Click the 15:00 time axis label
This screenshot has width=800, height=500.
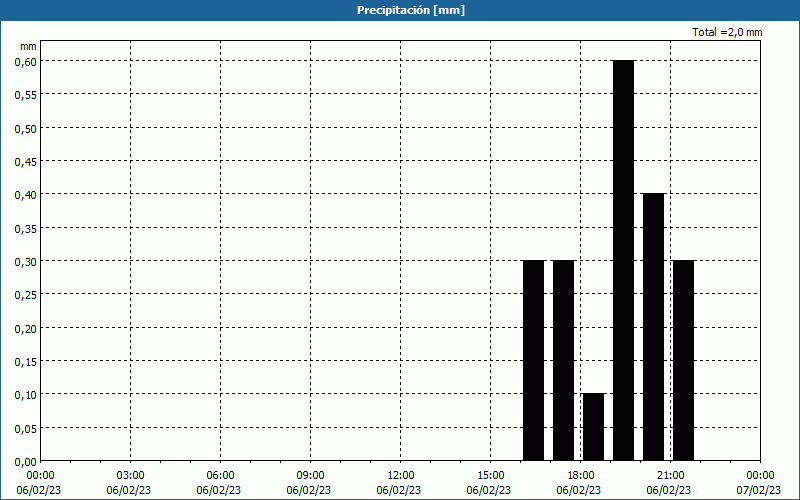tap(490, 476)
